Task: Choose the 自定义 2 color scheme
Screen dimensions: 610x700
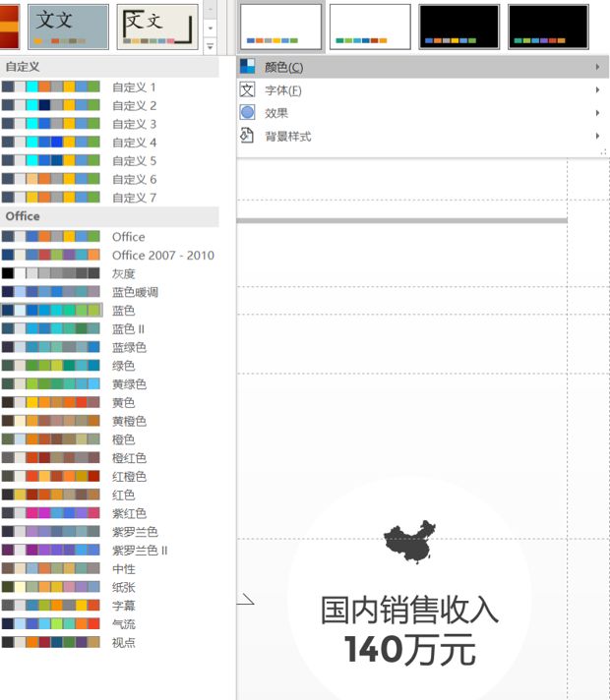Action: [109, 105]
